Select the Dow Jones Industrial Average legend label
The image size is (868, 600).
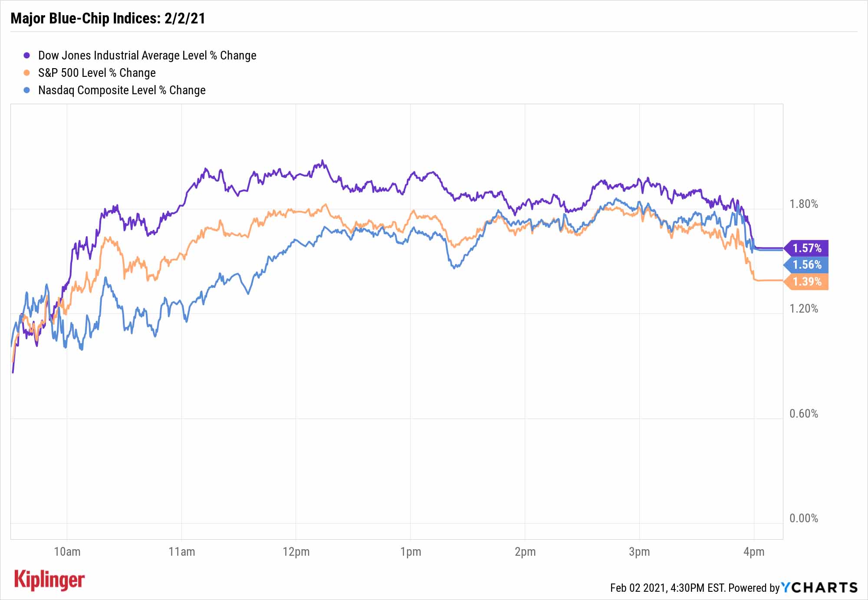pyautogui.click(x=147, y=56)
